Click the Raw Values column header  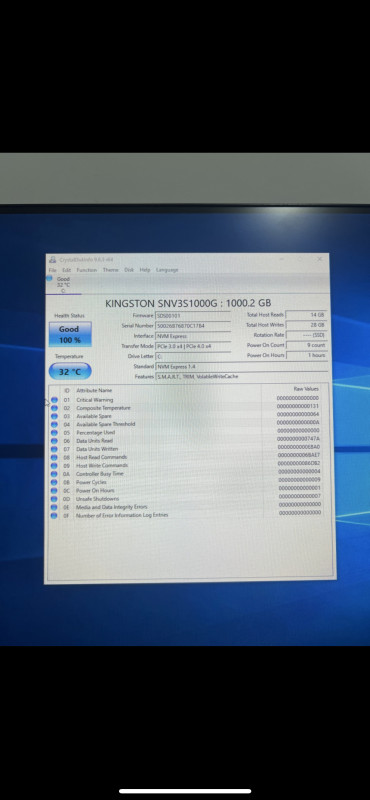306,389
